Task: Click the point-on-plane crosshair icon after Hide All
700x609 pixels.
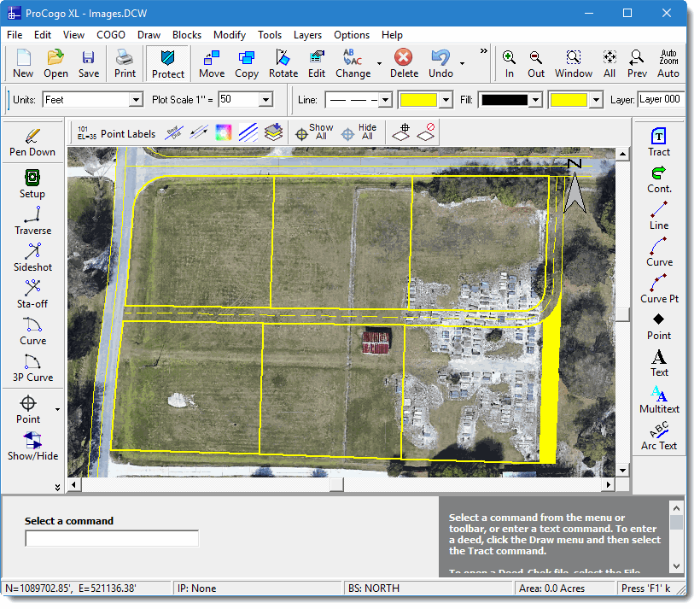Action: pyautogui.click(x=401, y=132)
